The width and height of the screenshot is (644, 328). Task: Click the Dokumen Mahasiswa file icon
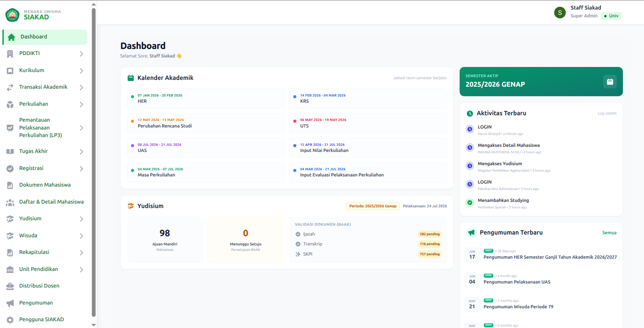pyautogui.click(x=10, y=185)
